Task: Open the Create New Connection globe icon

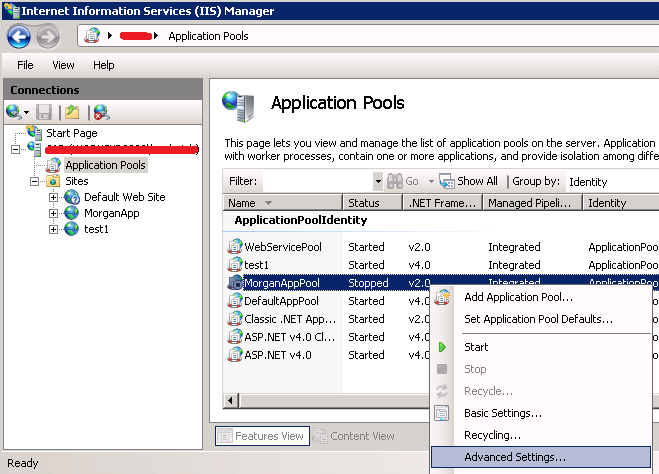Action: pos(14,112)
